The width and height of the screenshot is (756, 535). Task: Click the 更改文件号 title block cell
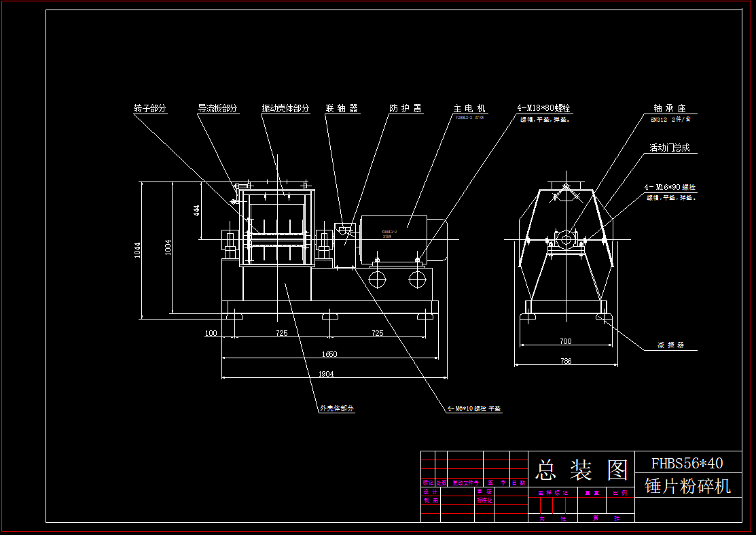pyautogui.click(x=465, y=483)
